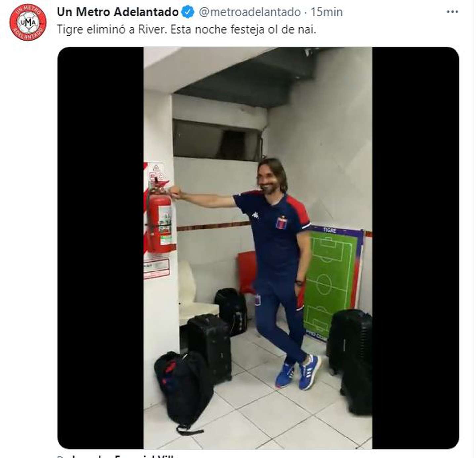476x458 pixels.
Task: Click the @metroadelantado handle
Action: pyautogui.click(x=250, y=12)
